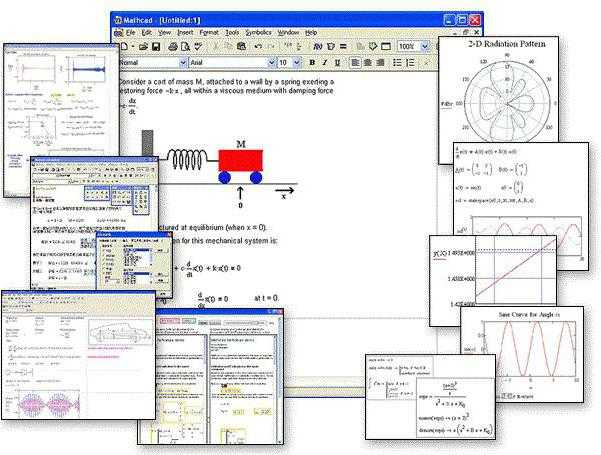
Task: Toggle underline formatting
Action: tap(337, 62)
